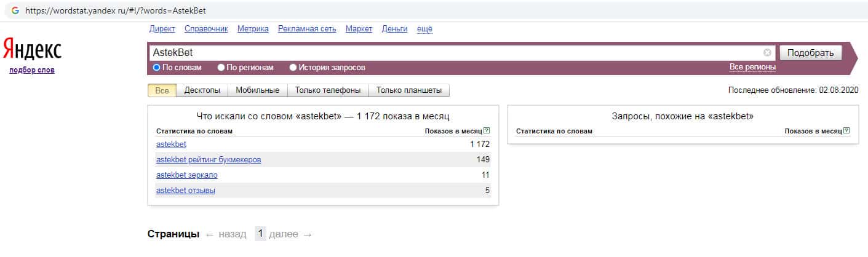
Task: Open the Метрика link
Action: coord(253,29)
